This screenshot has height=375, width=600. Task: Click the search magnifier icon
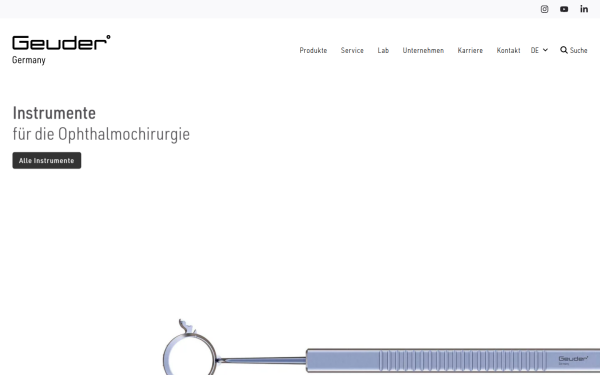click(x=564, y=50)
